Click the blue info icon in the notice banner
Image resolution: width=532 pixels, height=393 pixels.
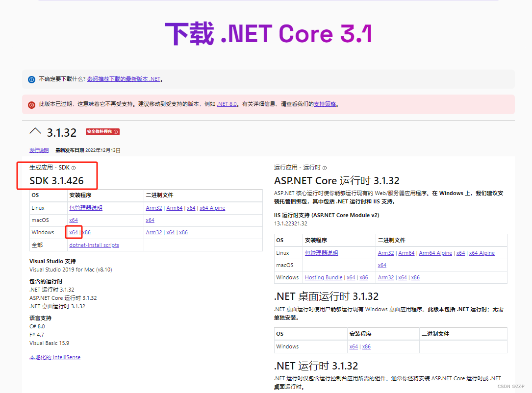tap(31, 80)
